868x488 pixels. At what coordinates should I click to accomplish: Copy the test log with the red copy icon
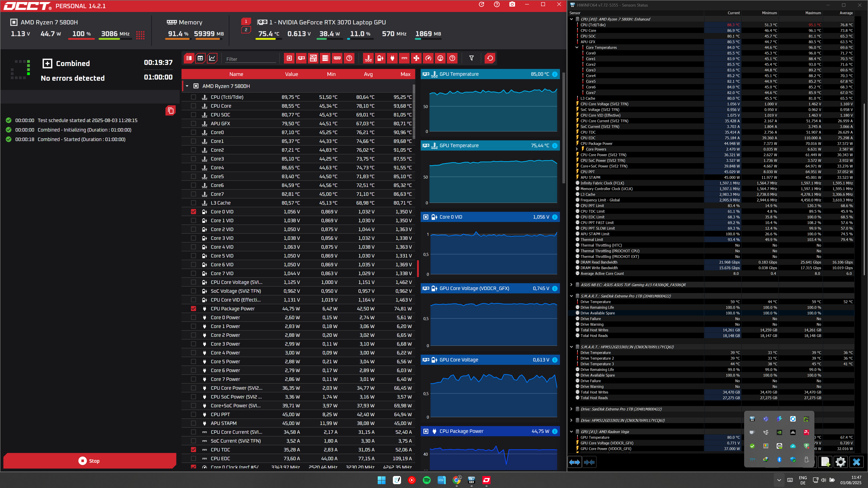click(170, 111)
